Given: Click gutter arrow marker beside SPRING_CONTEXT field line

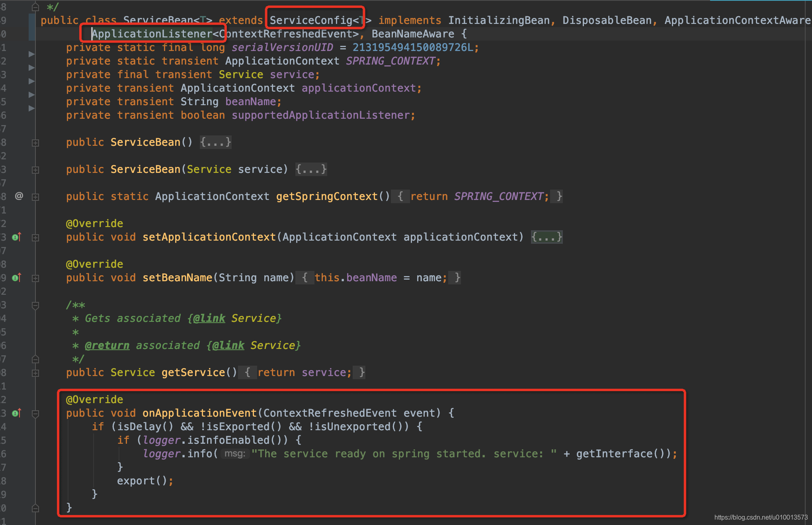Looking at the screenshot, I should (x=31, y=67).
